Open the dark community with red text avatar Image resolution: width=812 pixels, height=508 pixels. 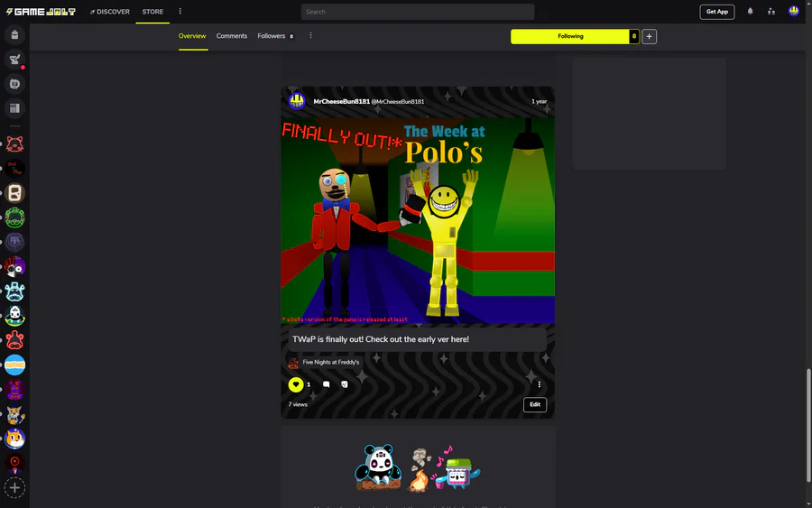pyautogui.click(x=14, y=169)
